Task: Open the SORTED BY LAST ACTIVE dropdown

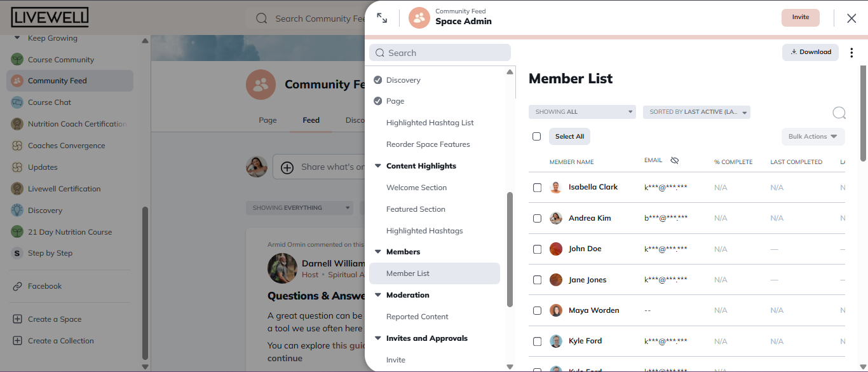Action: coord(696,111)
